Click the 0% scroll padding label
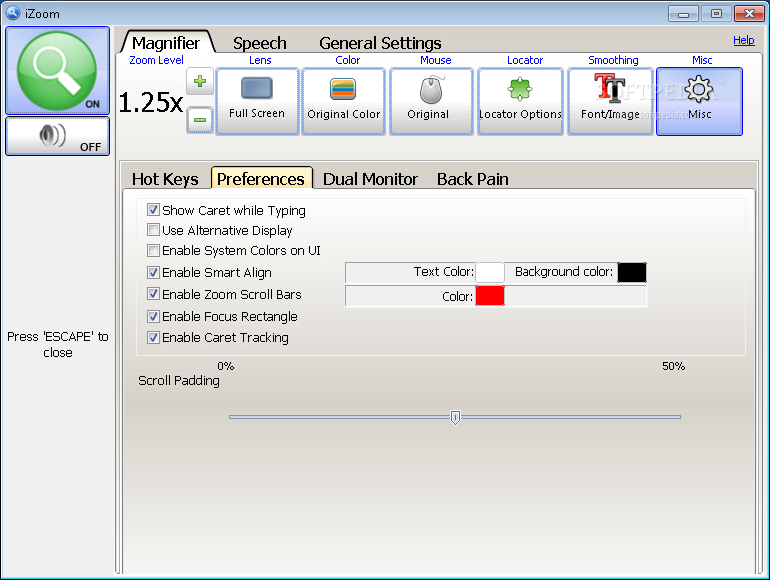The height and width of the screenshot is (580, 770). point(225,366)
